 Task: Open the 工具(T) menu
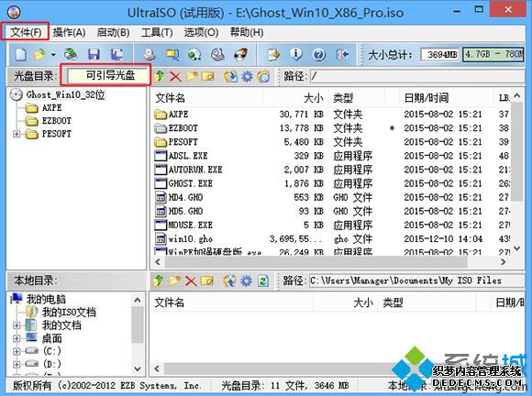pyautogui.click(x=157, y=32)
